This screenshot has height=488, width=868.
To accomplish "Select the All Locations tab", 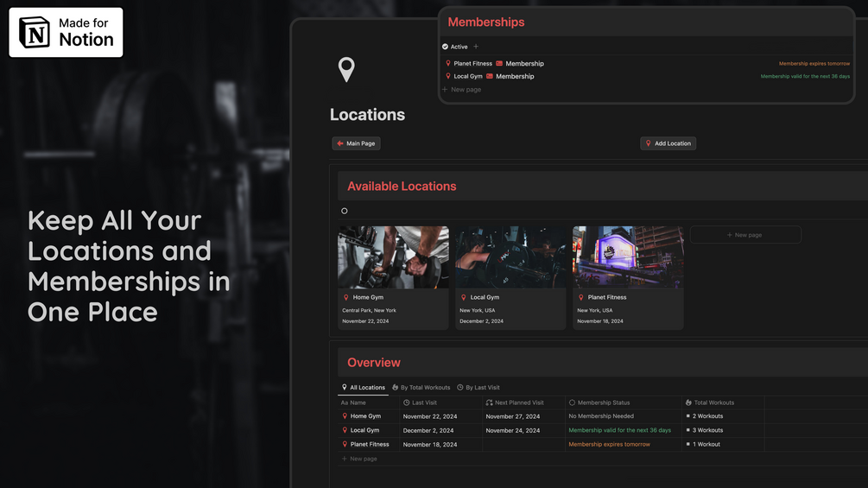I will pos(363,387).
